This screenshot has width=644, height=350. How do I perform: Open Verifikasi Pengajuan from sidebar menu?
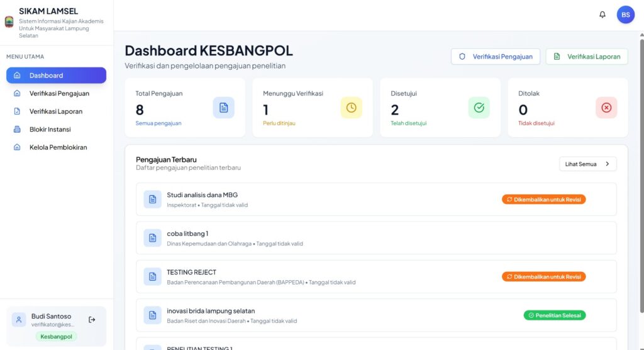pos(58,93)
